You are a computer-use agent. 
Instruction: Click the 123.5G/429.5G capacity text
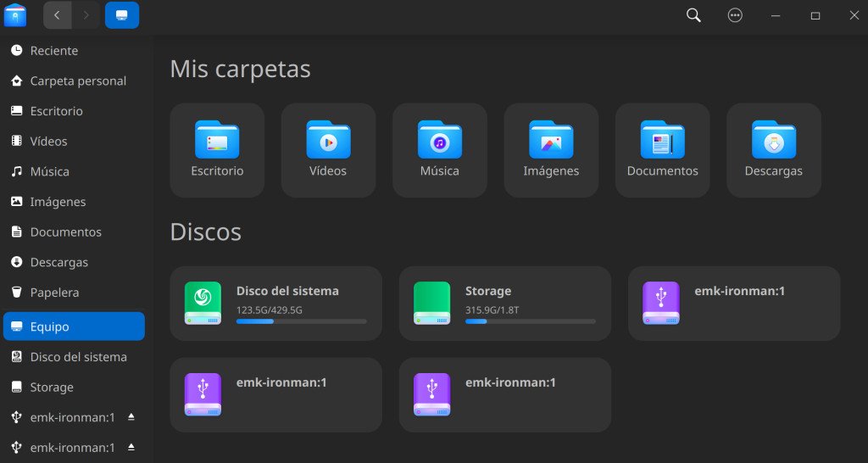(269, 310)
